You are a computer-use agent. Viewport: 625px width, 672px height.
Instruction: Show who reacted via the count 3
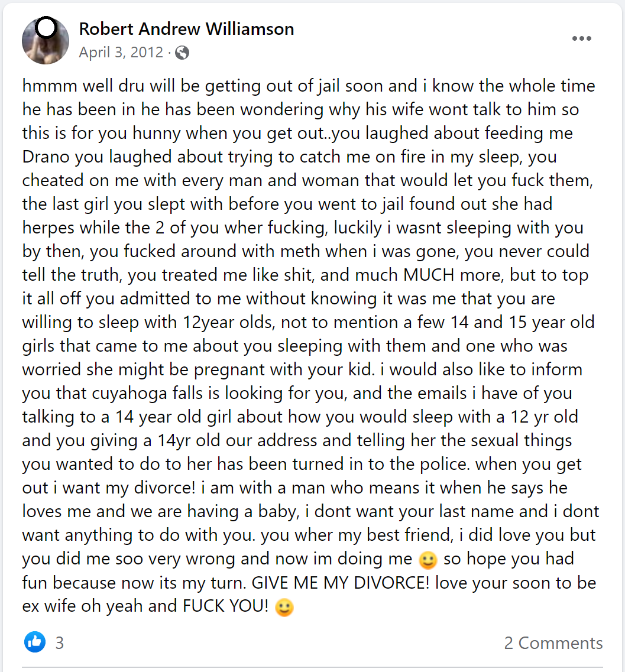pos(60,643)
